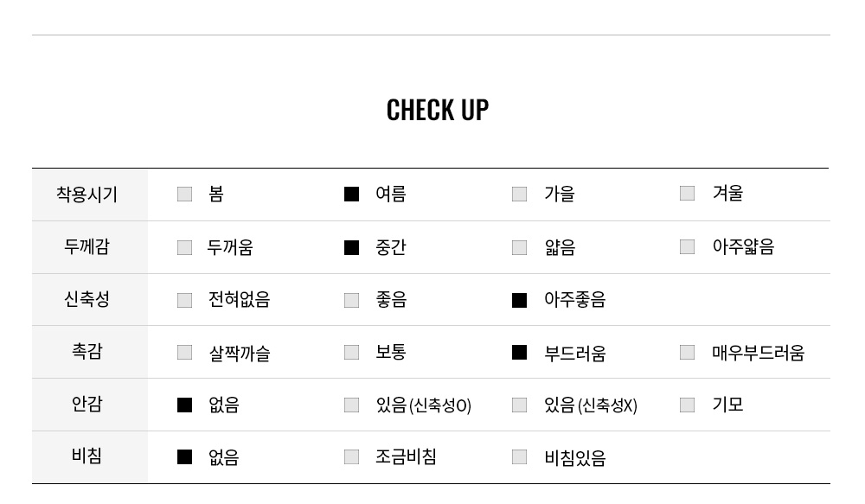Select the 겨울 checkbox
The image size is (865, 504).
point(687,193)
